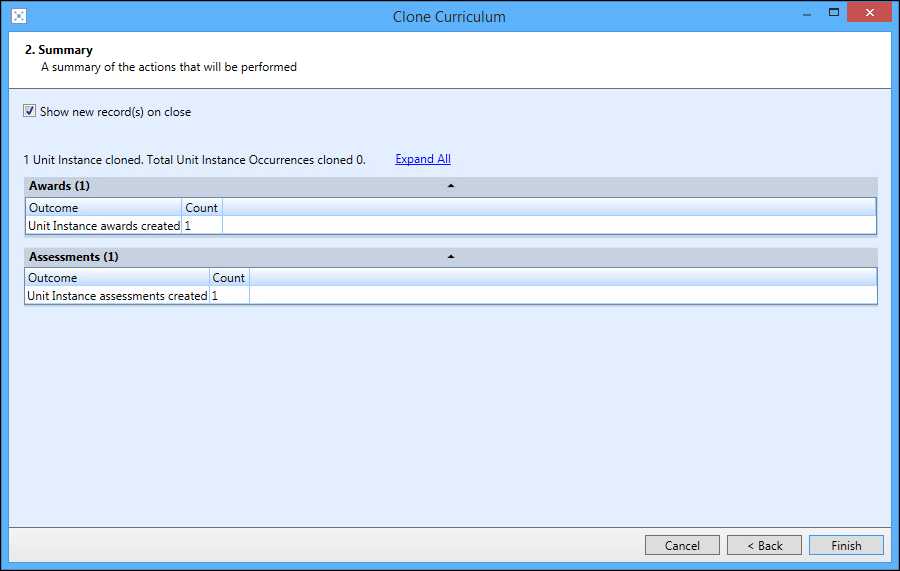Collapse the Assessments (1) section arrow

point(451,257)
